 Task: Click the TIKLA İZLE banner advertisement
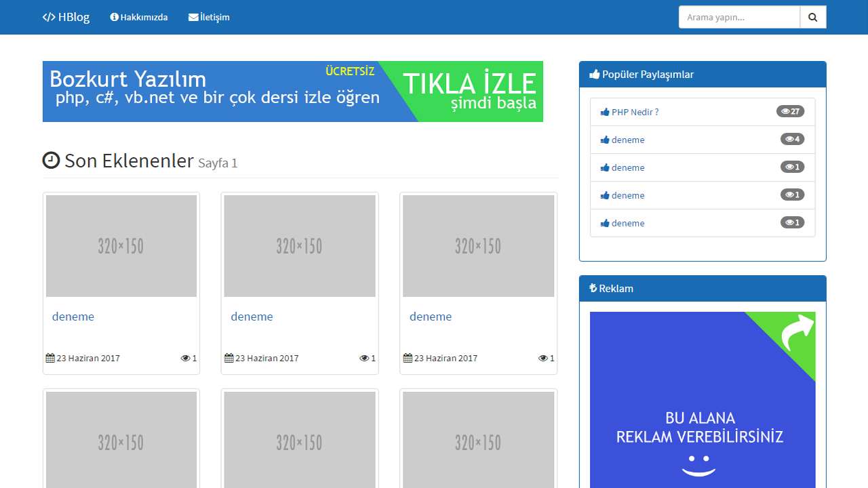coord(293,91)
